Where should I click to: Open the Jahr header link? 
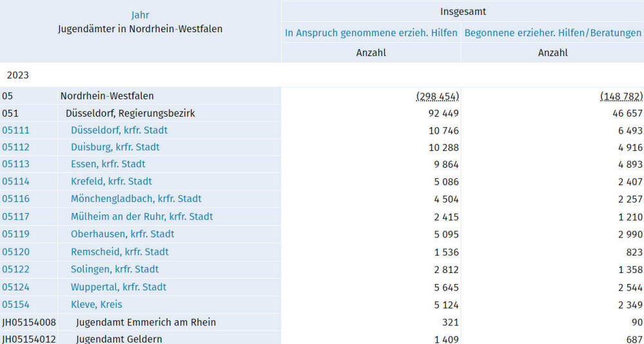pos(140,15)
